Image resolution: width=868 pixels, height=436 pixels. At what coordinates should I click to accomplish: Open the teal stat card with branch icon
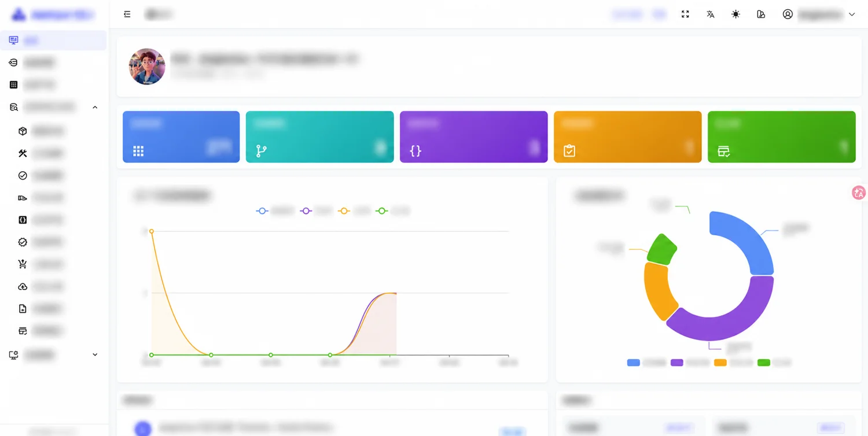coord(320,137)
